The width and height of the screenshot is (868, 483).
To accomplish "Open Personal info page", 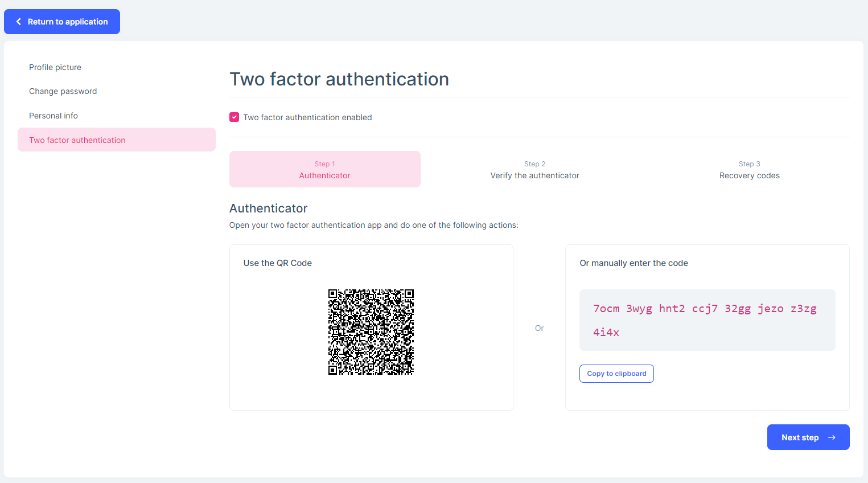I will tap(54, 116).
